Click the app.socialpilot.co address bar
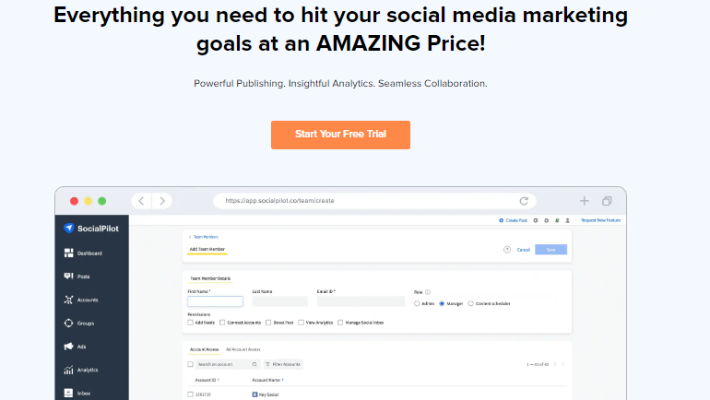 pos(374,201)
